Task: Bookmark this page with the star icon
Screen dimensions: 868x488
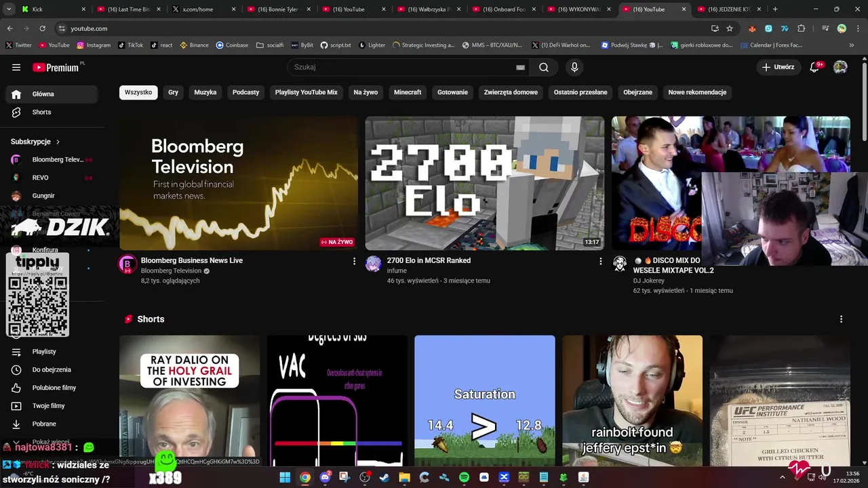Action: [x=730, y=28]
